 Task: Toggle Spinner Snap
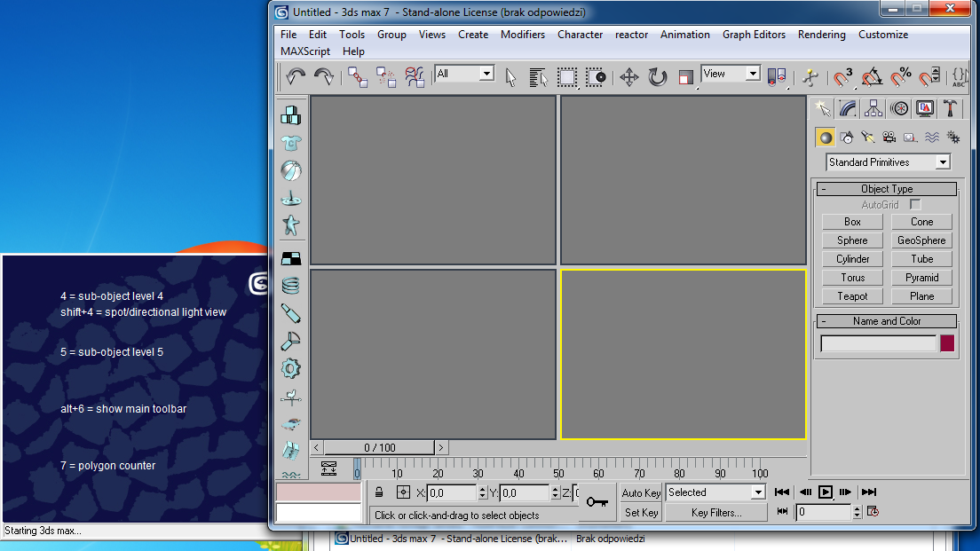(x=929, y=77)
